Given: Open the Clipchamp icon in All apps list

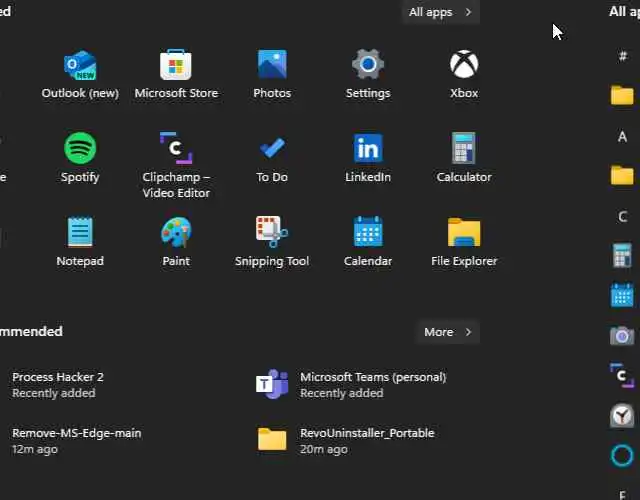Looking at the screenshot, I should tap(622, 375).
